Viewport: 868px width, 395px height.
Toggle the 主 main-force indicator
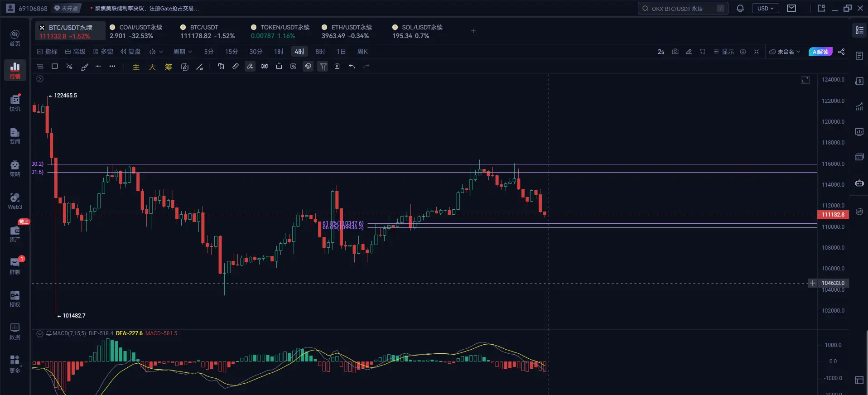(x=136, y=67)
